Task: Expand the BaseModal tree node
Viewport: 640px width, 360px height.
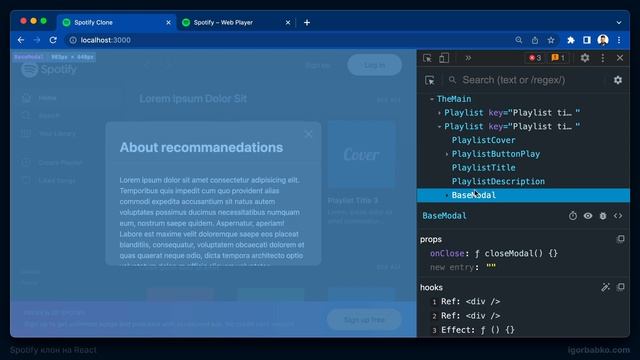Action: click(x=447, y=196)
